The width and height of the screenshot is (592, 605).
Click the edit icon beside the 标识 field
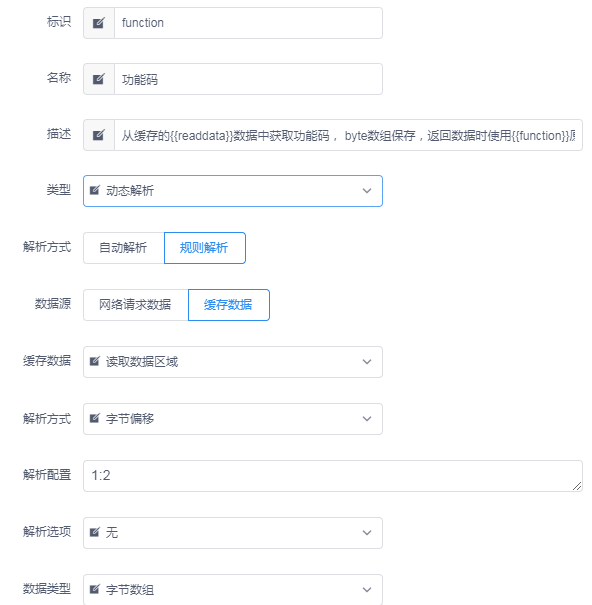pos(99,23)
